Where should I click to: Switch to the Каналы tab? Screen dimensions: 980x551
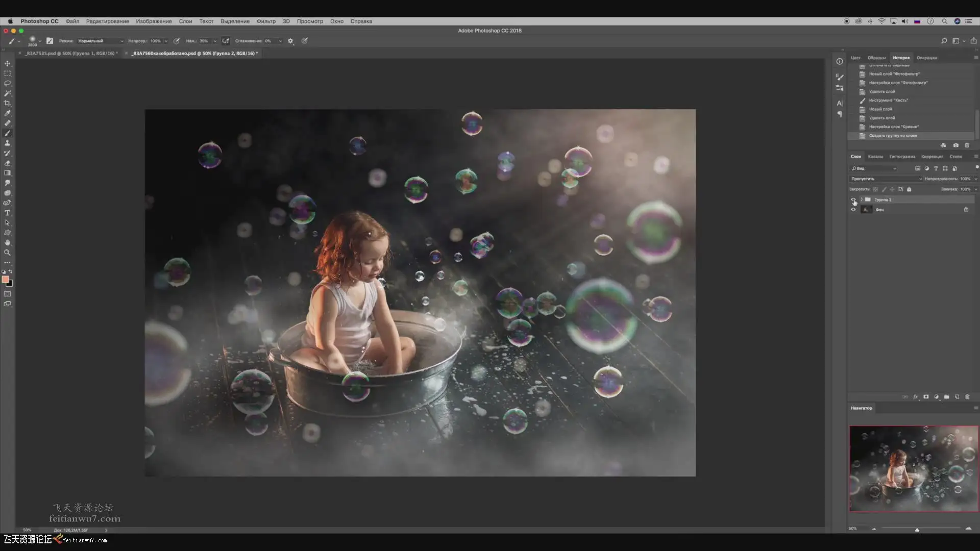(875, 157)
